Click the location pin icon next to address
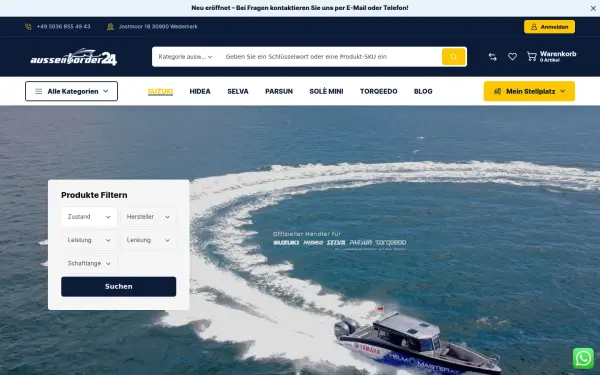The height and width of the screenshot is (375, 600). (110, 27)
